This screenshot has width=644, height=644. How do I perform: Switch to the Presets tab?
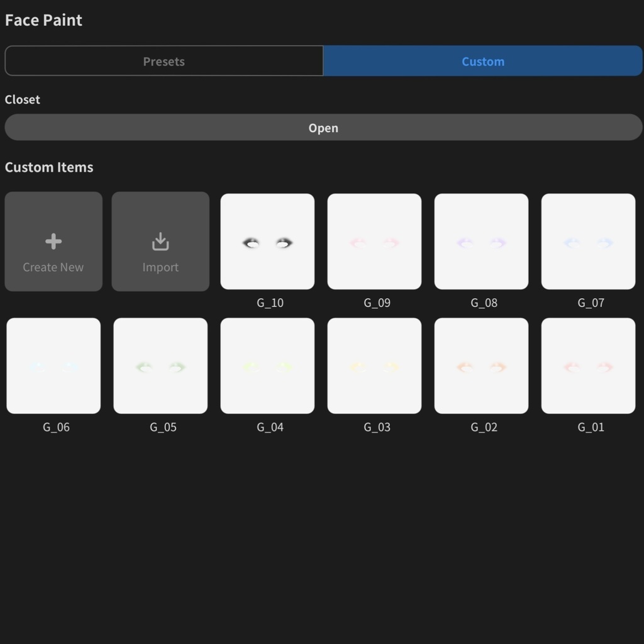coord(164,61)
